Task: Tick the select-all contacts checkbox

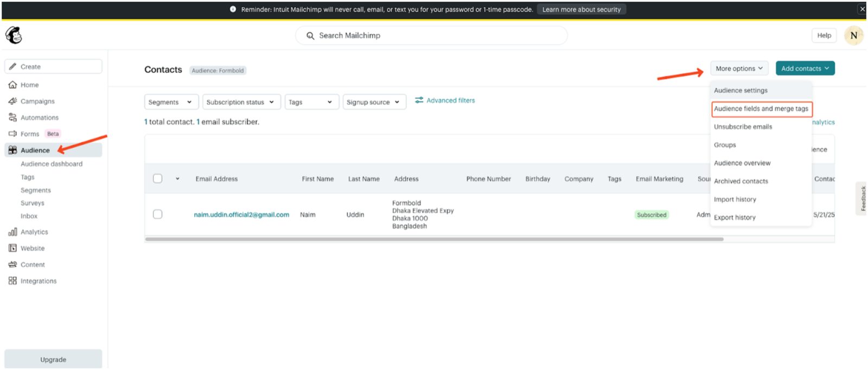Action: click(157, 178)
